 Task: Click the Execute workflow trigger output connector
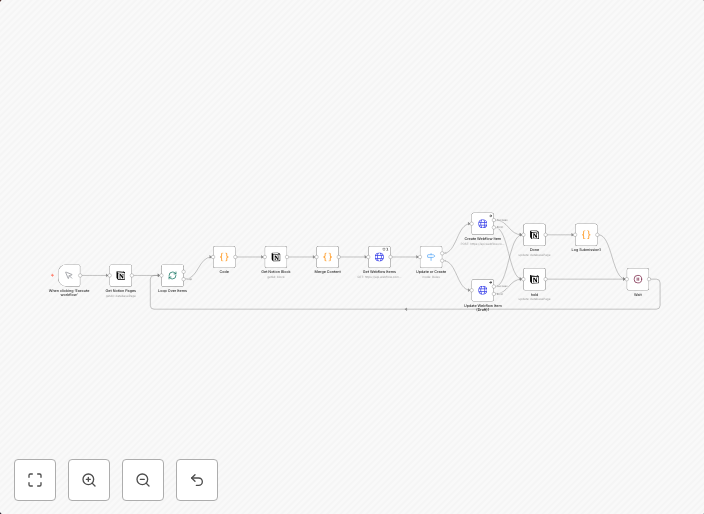click(x=81, y=275)
